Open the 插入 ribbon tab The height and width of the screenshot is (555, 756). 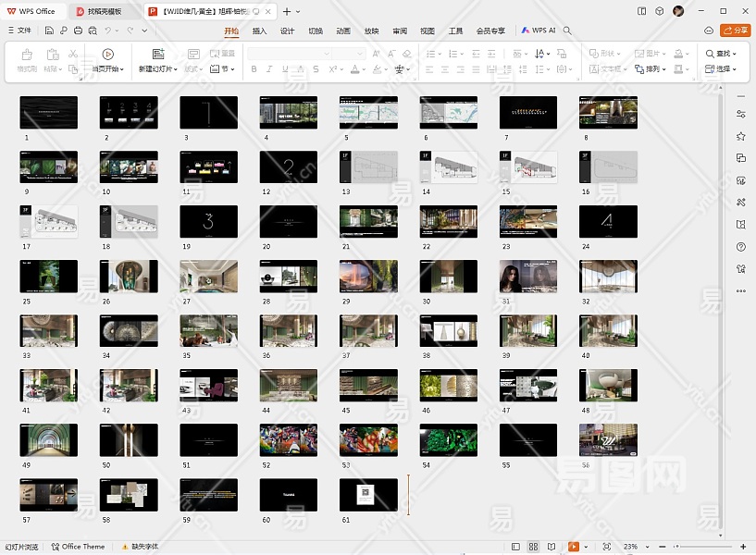click(259, 31)
